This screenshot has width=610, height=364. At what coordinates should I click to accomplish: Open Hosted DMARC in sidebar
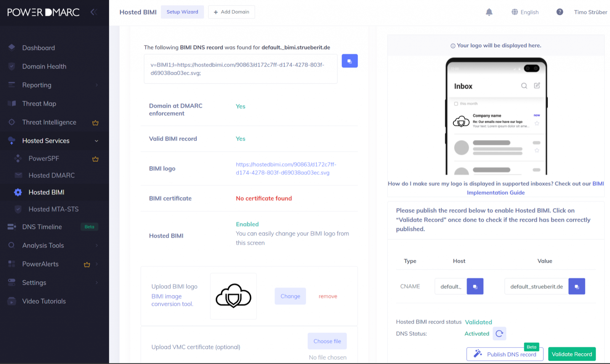(x=51, y=175)
